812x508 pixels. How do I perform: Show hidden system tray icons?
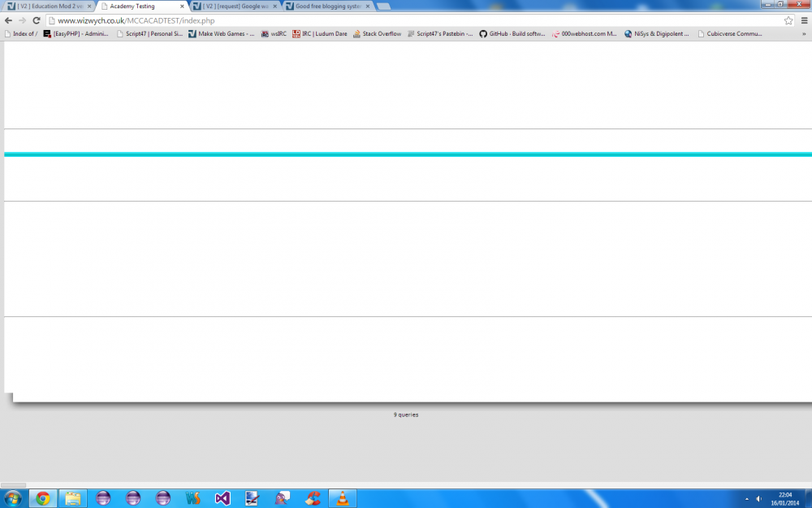(746, 498)
